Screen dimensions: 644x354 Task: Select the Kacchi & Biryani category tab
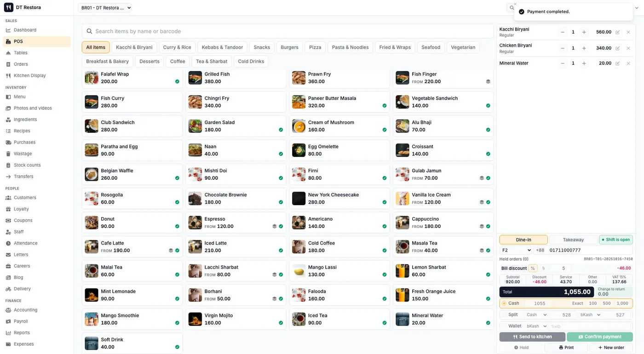(134, 47)
